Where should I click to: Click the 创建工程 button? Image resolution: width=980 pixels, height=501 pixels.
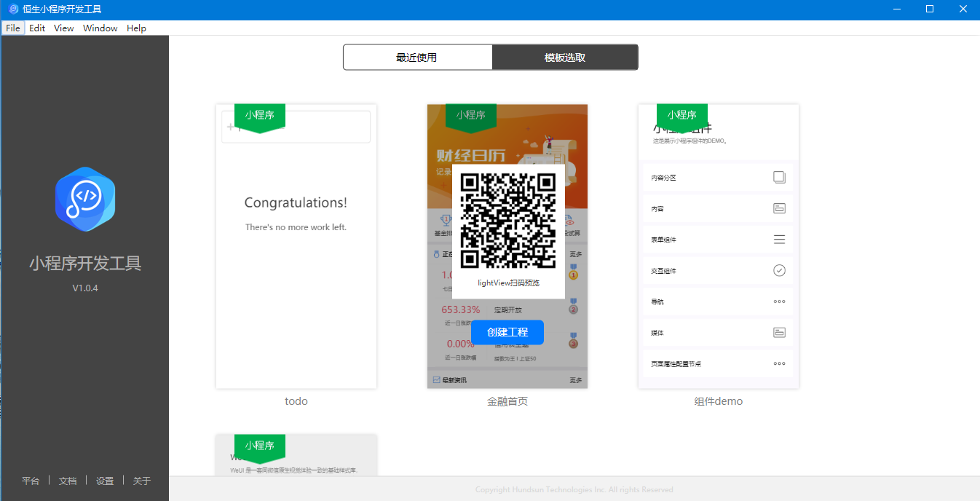[507, 332]
